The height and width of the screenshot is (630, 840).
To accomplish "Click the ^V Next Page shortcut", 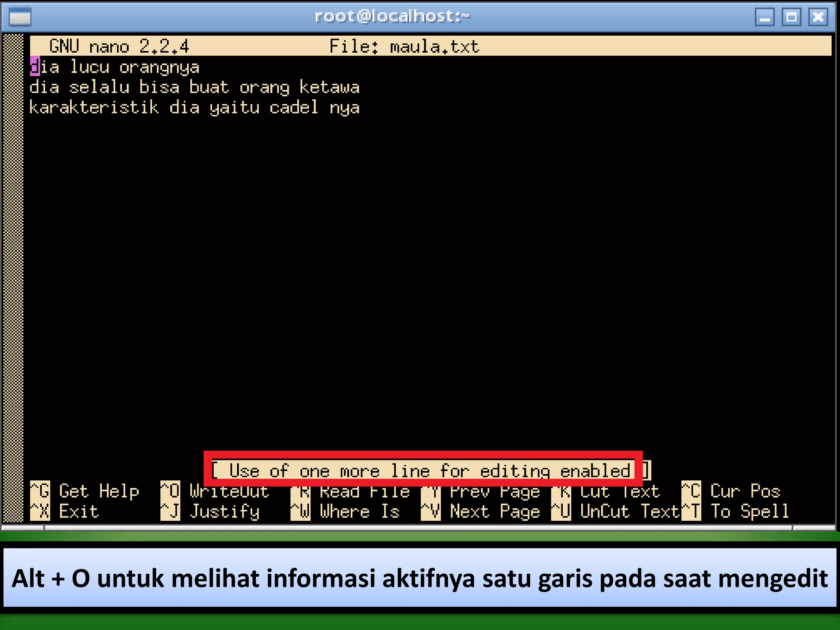I will pos(481,511).
